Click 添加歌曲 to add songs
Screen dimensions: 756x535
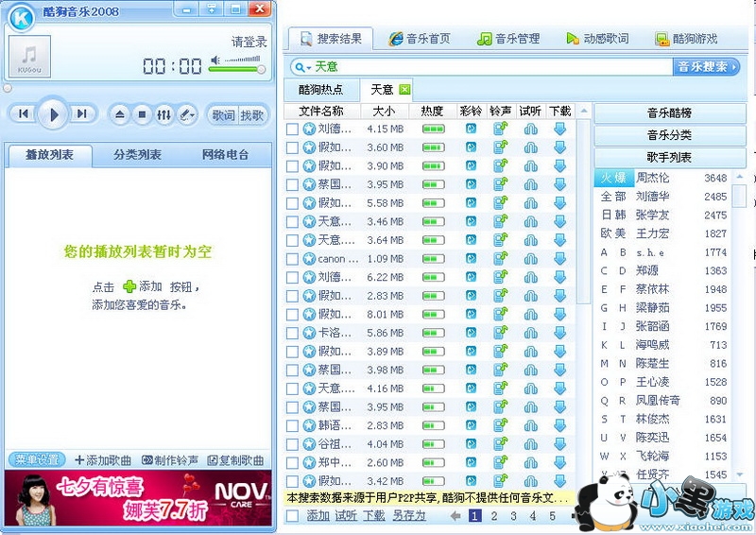click(103, 460)
